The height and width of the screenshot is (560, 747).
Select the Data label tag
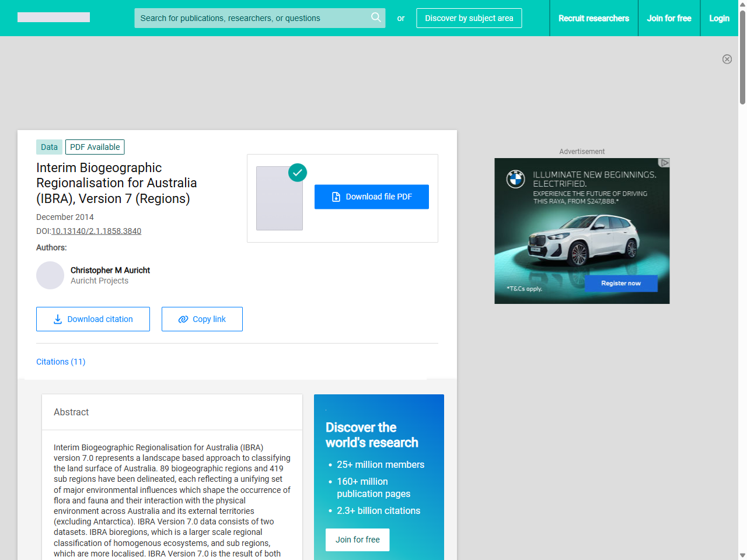49,147
